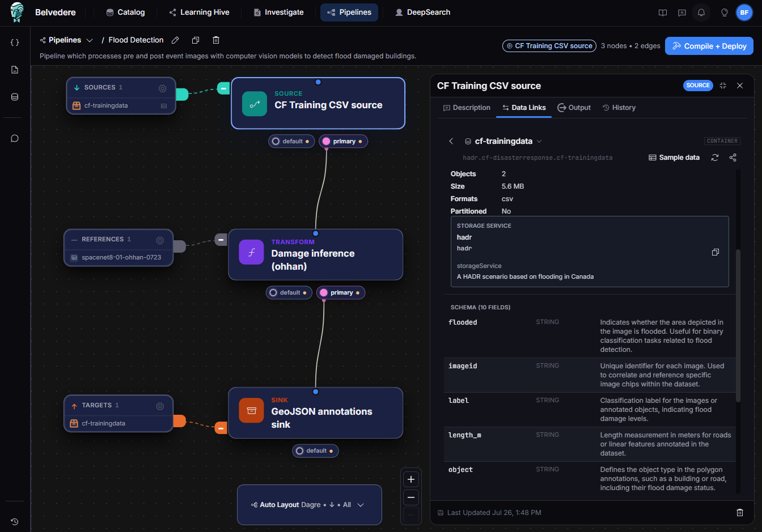Click the Damage inference function icon

(252, 253)
